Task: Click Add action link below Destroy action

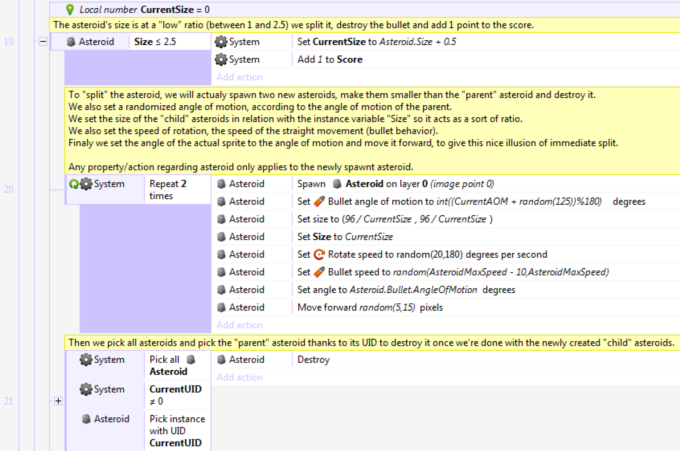Action: 240,376
